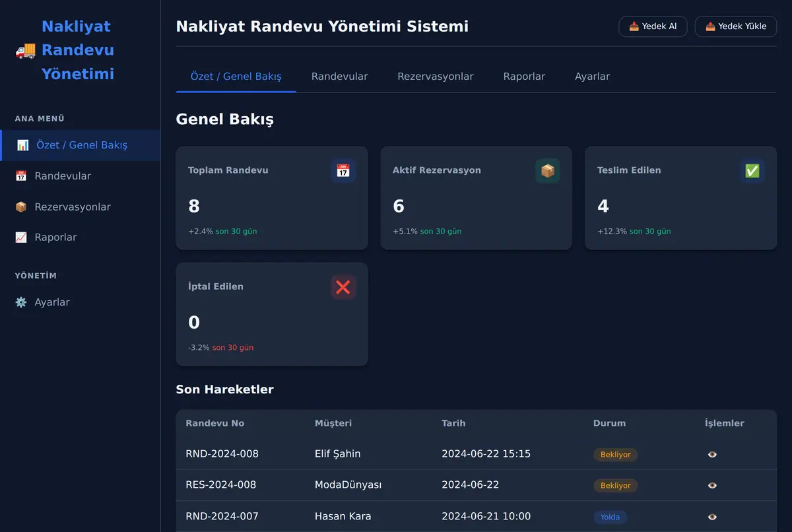
Task: Click customer name Elif Şahin
Action: 337,454
